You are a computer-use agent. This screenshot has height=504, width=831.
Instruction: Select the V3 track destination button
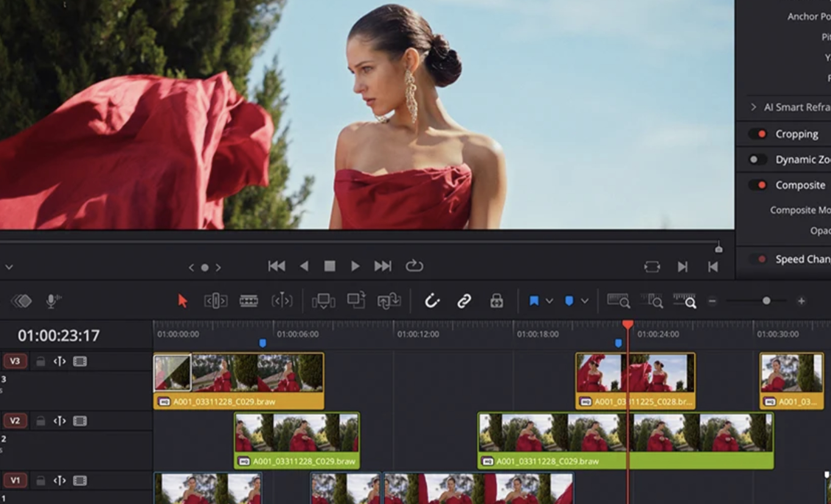coord(15,361)
